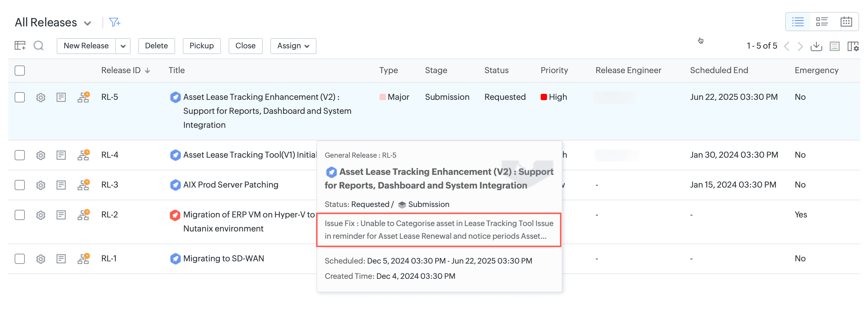This screenshot has width=868, height=323.
Task: Toggle the select-all header checkbox
Action: [20, 71]
